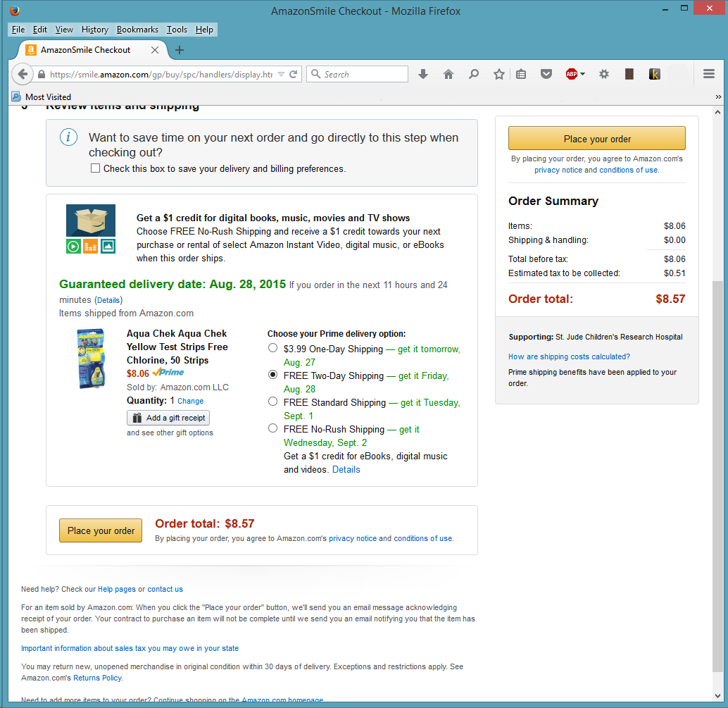728x708 pixels.
Task: Open a new tab with the plus icon
Action: pyautogui.click(x=180, y=50)
